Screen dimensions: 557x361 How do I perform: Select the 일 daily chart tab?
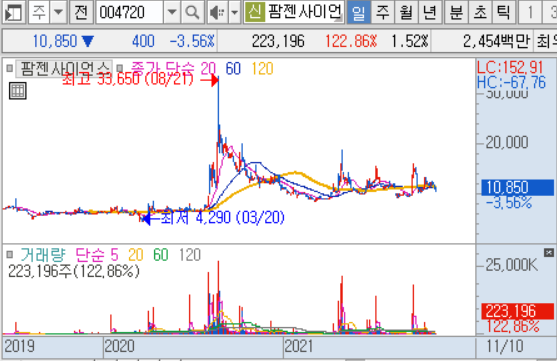pos(358,12)
